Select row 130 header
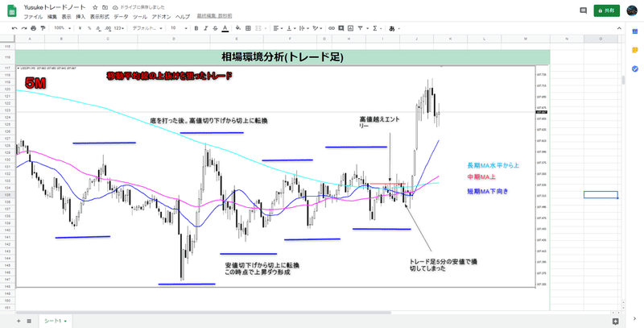644x328 pixels. 7,160
